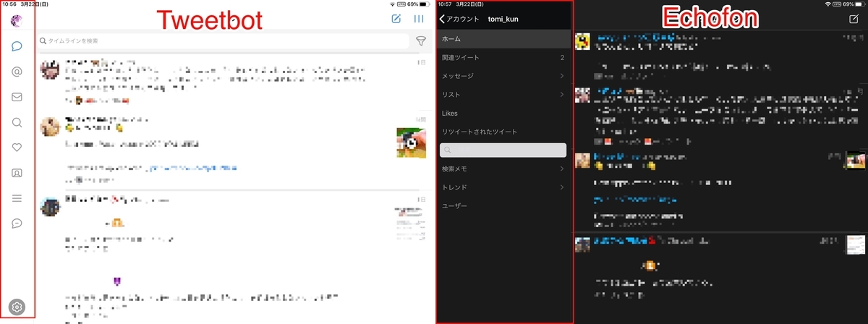The image size is (868, 324).
Task: Open Tweetbot settings gear icon
Action: [x=17, y=307]
